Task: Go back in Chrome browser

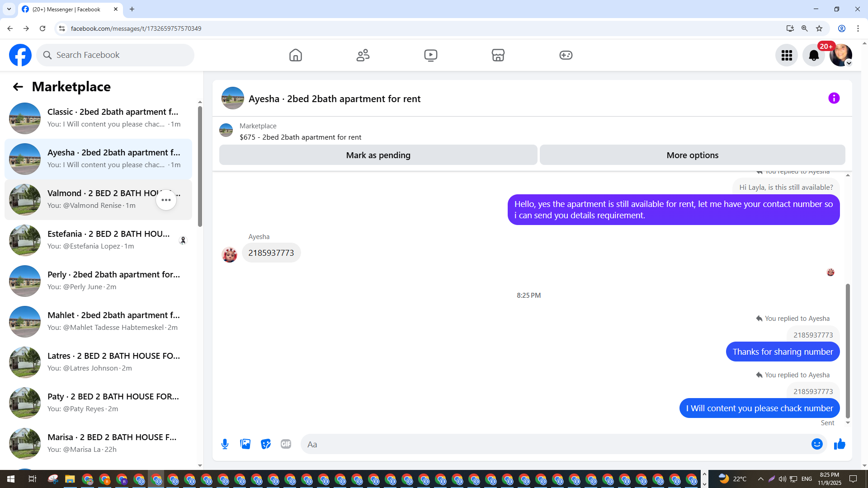Action: point(10,28)
